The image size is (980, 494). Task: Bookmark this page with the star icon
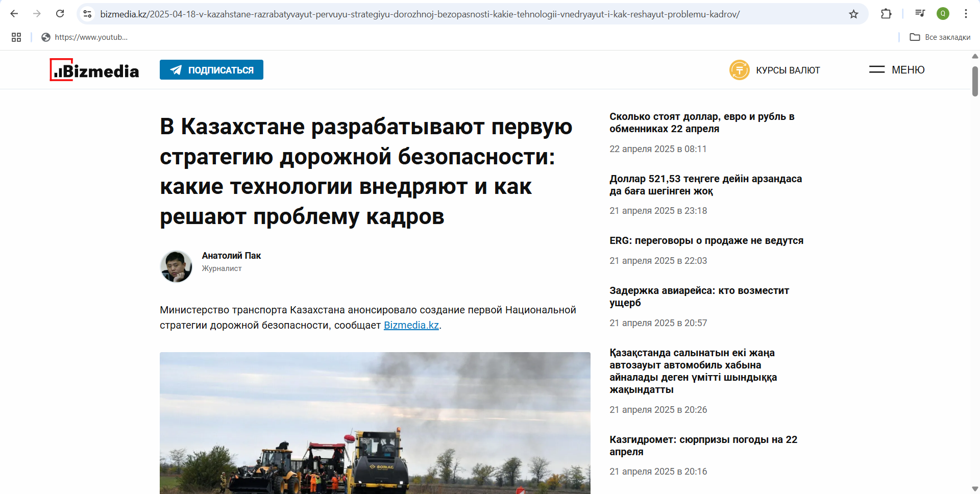pyautogui.click(x=853, y=14)
